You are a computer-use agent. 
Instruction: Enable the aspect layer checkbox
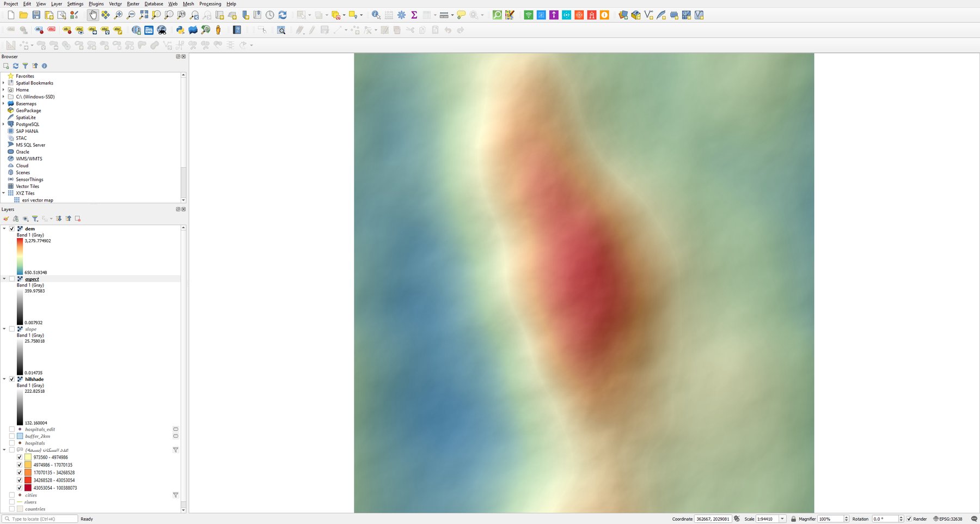(12, 279)
